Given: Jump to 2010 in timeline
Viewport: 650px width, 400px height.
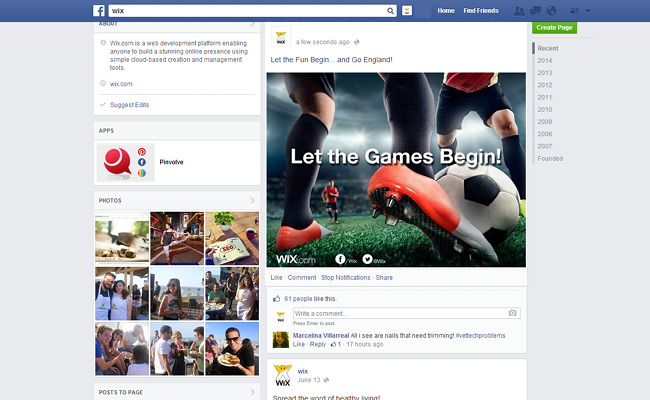Looking at the screenshot, I should [x=545, y=109].
